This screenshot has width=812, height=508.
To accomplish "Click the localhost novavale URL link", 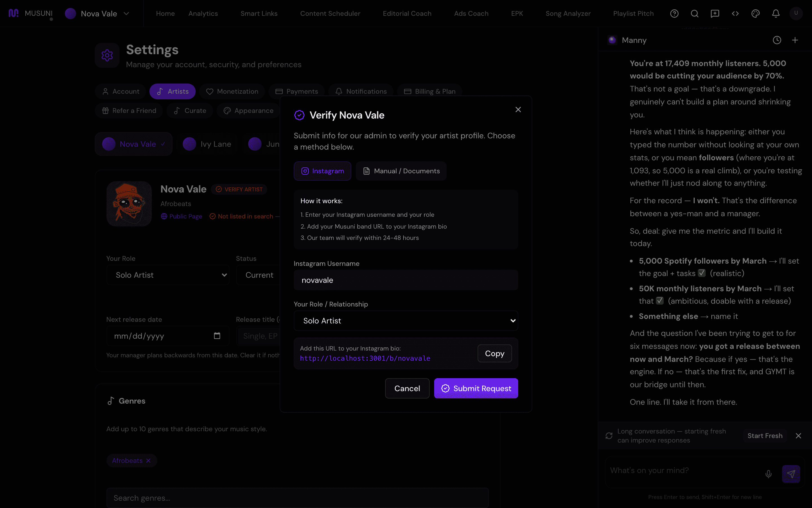I will click(x=365, y=358).
